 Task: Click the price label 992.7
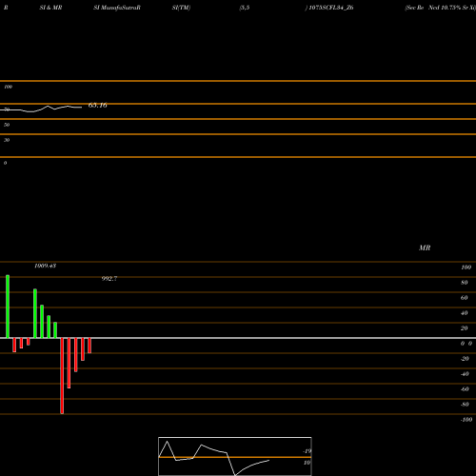click(x=109, y=279)
